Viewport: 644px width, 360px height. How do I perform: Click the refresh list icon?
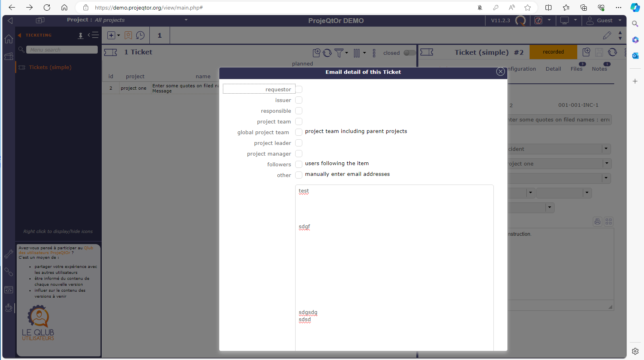[x=327, y=53]
